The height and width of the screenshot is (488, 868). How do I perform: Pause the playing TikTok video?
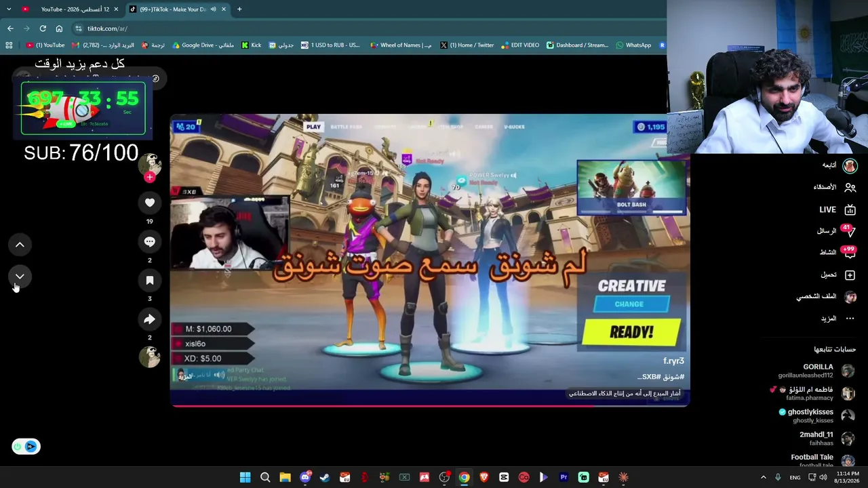point(430,260)
